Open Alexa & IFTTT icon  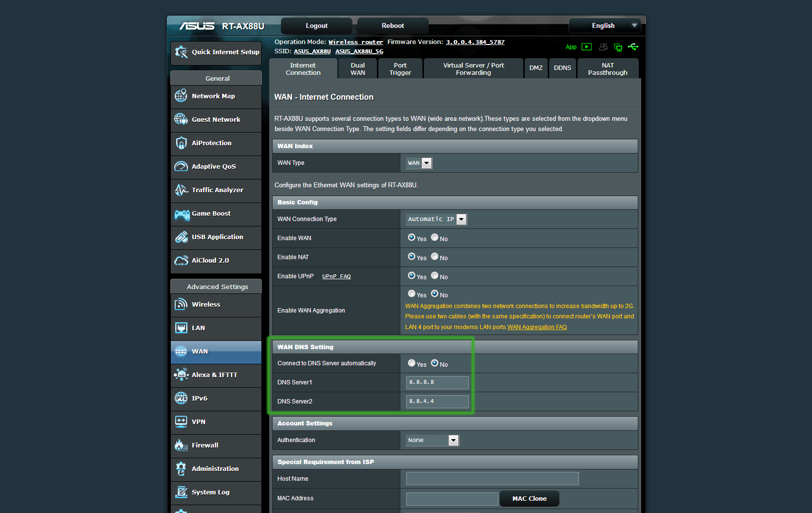click(x=181, y=375)
